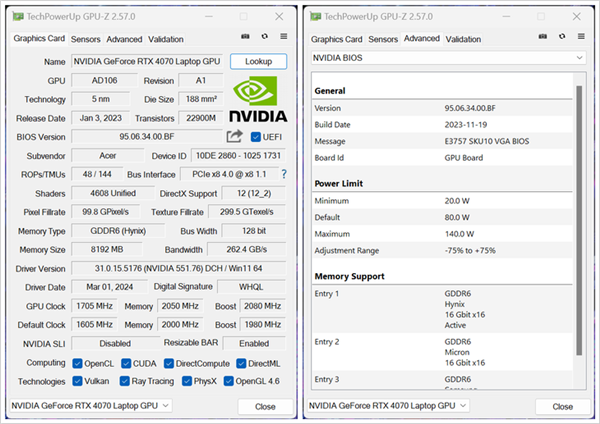The height and width of the screenshot is (424, 600).
Task: Toggle the Ray Tracing checkbox
Action: pyautogui.click(x=126, y=381)
